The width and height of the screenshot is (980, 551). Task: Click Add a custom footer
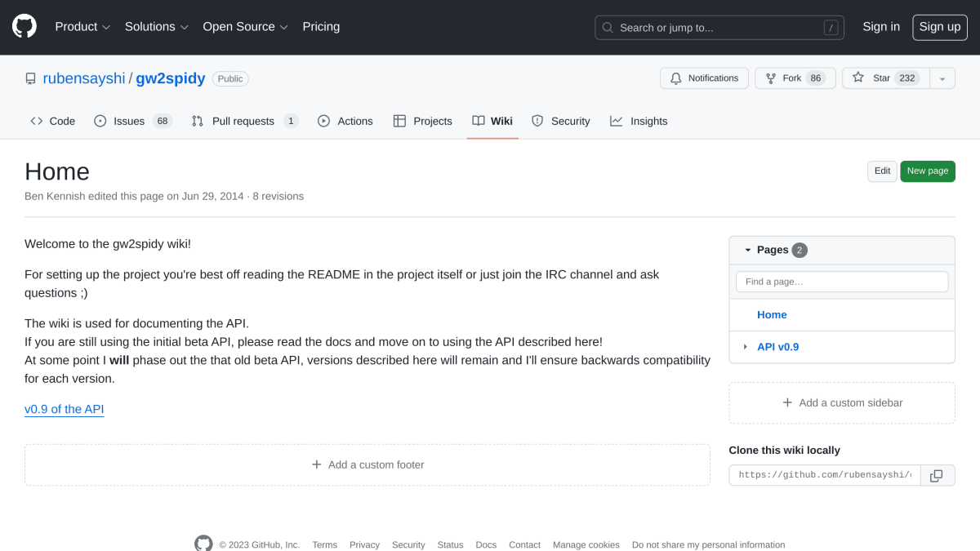[x=367, y=465]
